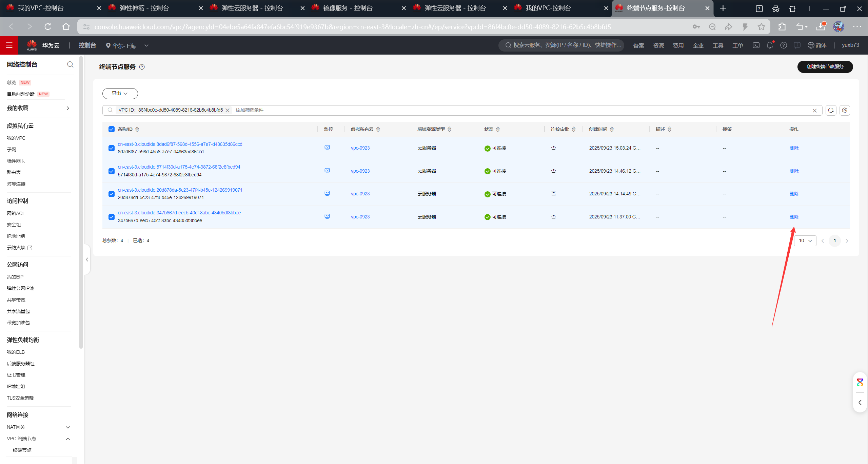The width and height of the screenshot is (868, 464).
Task: Open the region selector 华东-上海一
Action: (x=127, y=45)
